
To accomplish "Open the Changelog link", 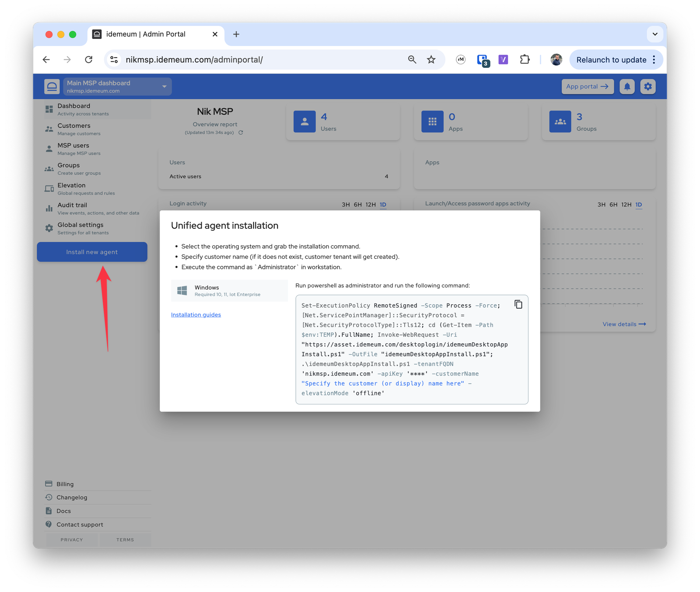I will (x=98, y=498).
